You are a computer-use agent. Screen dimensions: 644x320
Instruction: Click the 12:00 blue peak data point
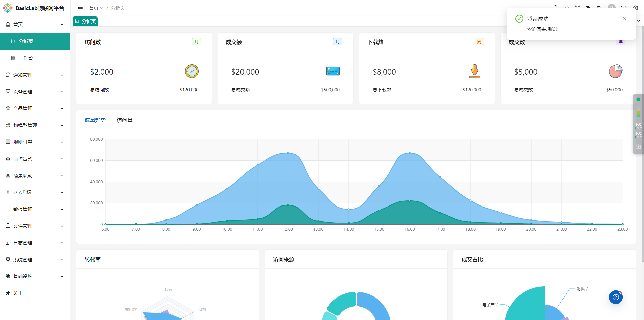[x=288, y=153]
